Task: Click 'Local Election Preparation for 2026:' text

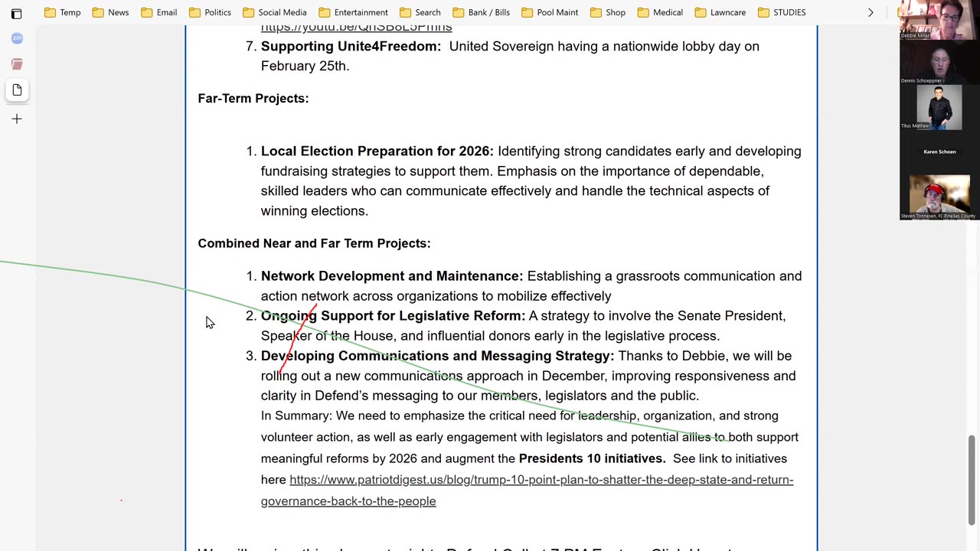Action: [377, 152]
